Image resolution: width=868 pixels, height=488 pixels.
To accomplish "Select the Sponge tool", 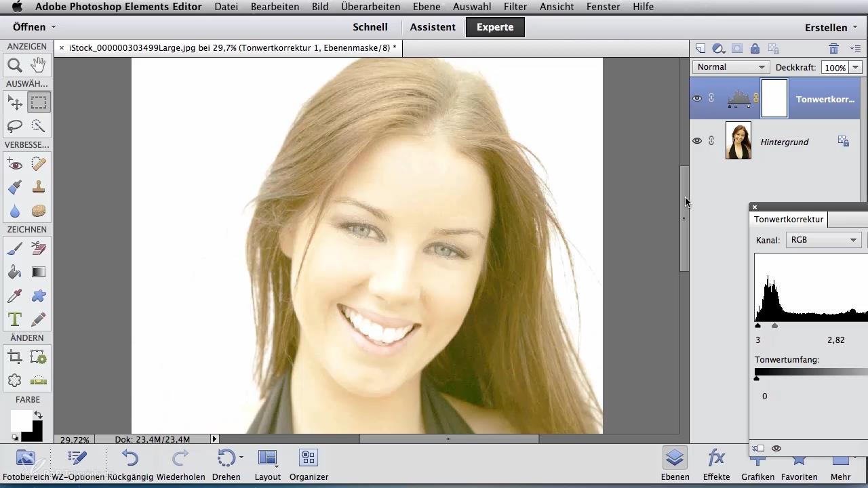I will [x=39, y=211].
